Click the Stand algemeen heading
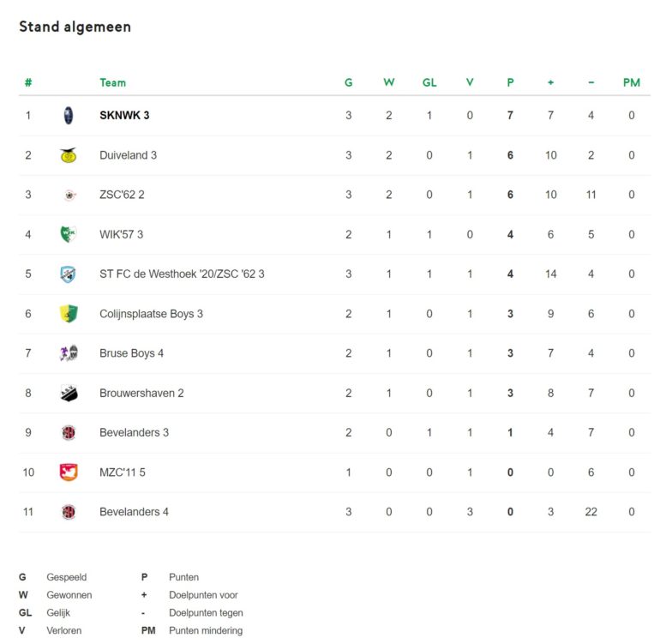Viewport: 666px width, 644px height. 75,27
